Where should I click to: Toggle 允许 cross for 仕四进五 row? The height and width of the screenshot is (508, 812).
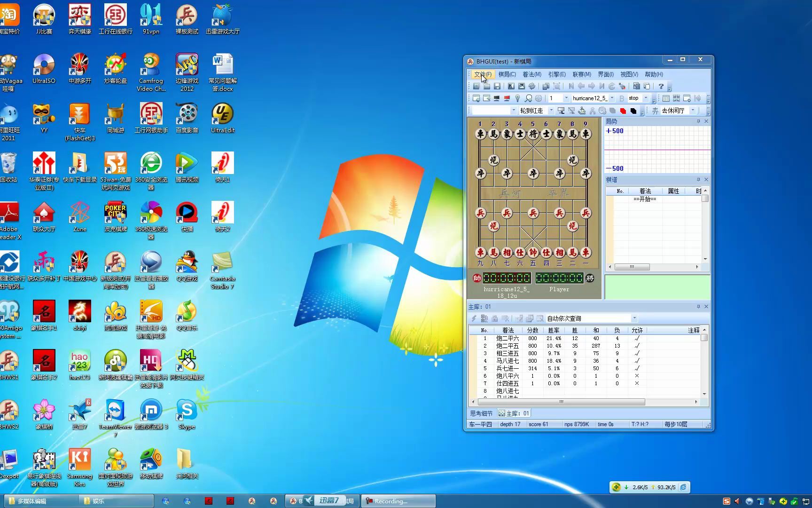(x=637, y=383)
